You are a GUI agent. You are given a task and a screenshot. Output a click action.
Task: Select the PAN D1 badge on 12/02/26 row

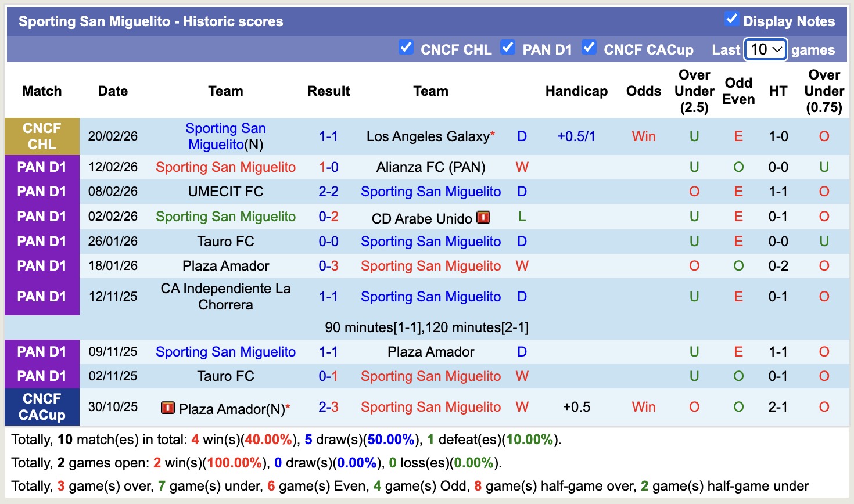pyautogui.click(x=41, y=167)
